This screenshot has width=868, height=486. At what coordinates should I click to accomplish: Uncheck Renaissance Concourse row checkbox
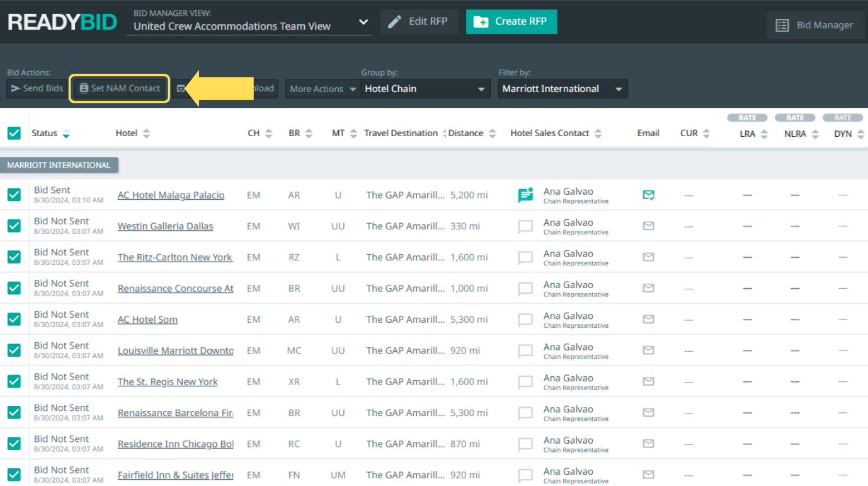14,288
